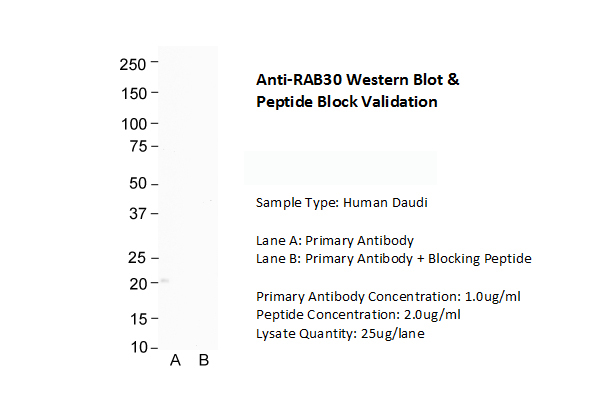Click the Lane B blocking peptide description
Image resolution: width=600 pixels, height=400 pixels.
(x=393, y=259)
